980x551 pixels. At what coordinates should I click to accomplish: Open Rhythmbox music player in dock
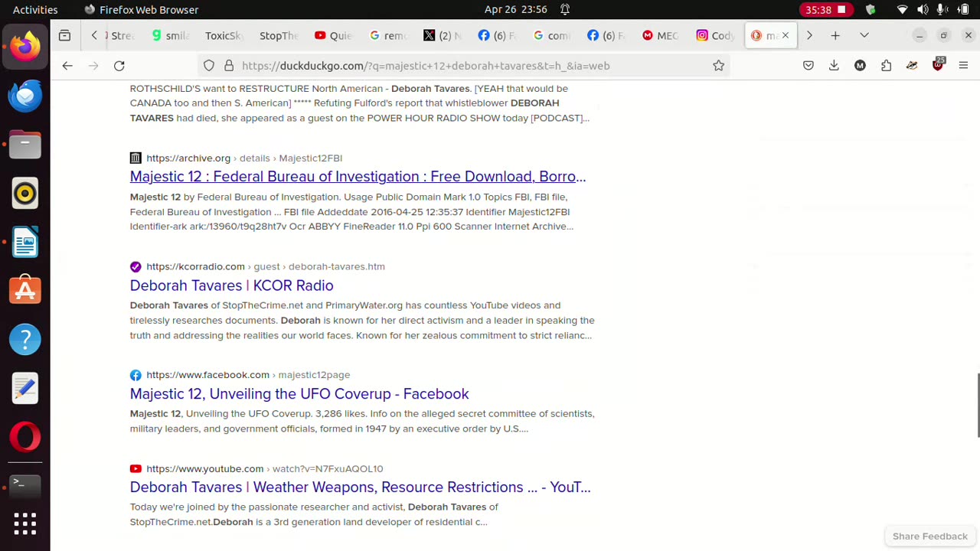[25, 193]
